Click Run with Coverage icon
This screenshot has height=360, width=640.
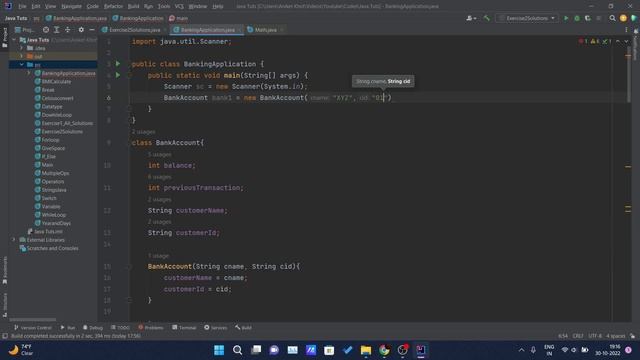[x=588, y=18]
